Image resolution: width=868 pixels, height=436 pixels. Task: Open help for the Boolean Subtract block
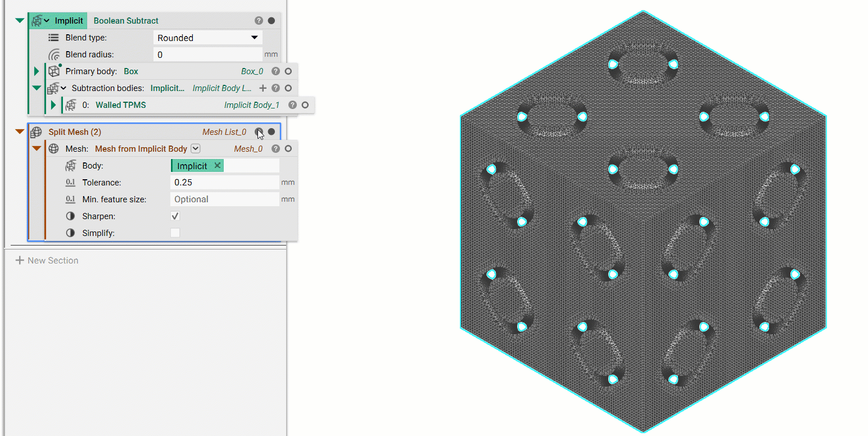(258, 20)
